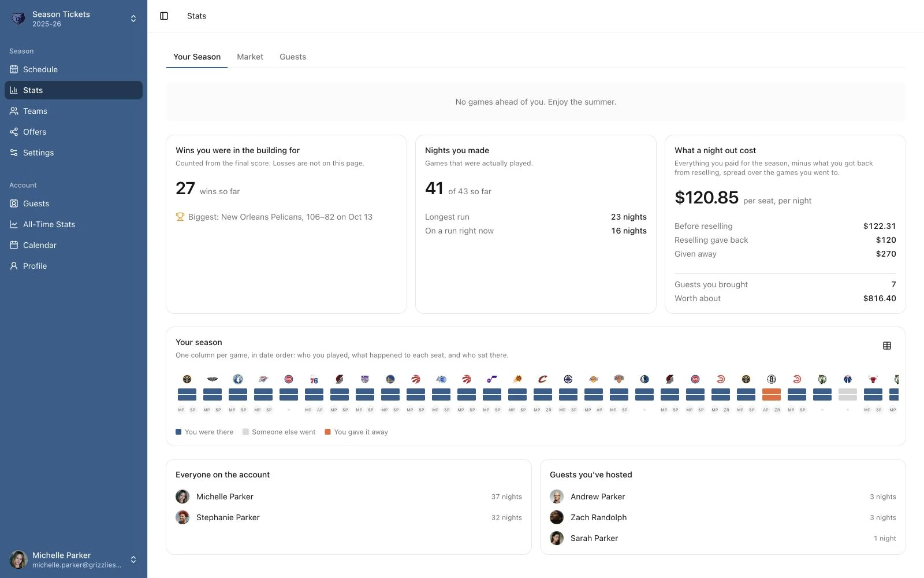Click the 'No games ahead of you' banner text
The width and height of the screenshot is (924, 578).
tap(536, 102)
